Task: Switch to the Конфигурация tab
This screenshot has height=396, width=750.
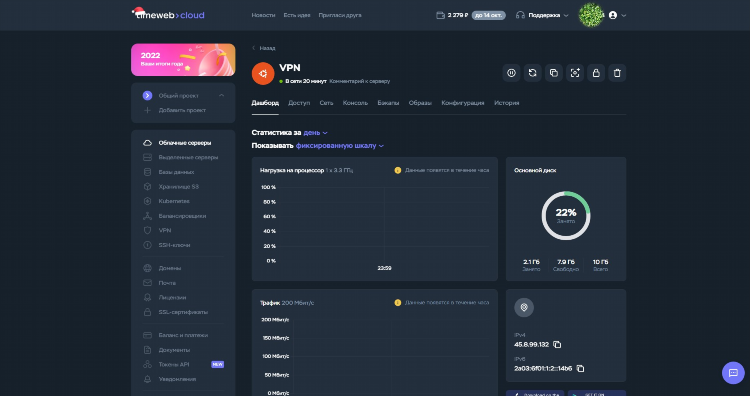Action: coord(463,103)
